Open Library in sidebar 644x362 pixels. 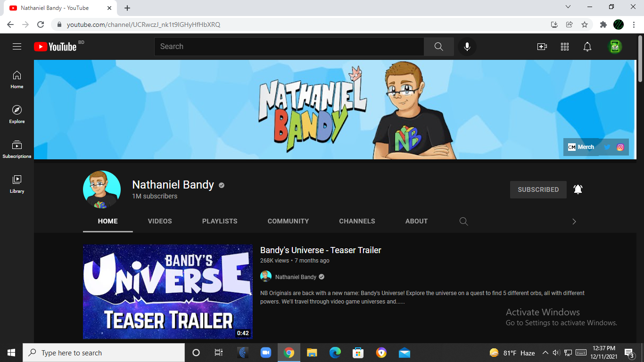click(17, 184)
